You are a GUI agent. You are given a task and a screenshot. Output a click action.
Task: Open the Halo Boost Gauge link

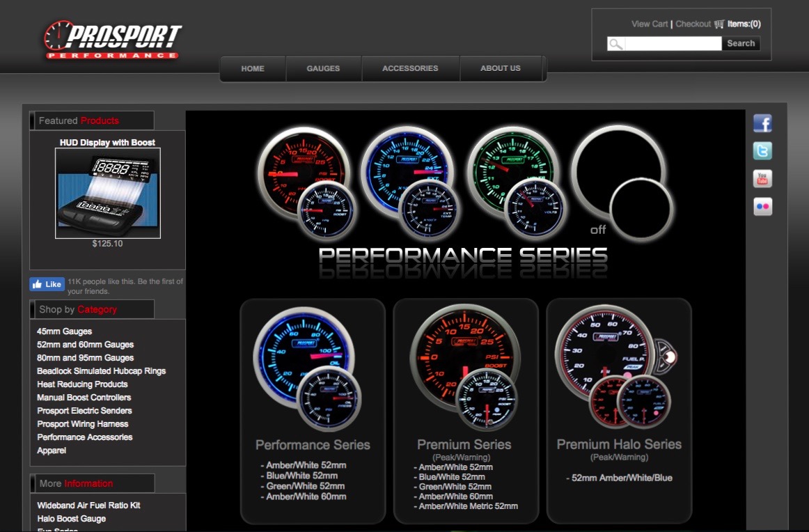[71, 519]
